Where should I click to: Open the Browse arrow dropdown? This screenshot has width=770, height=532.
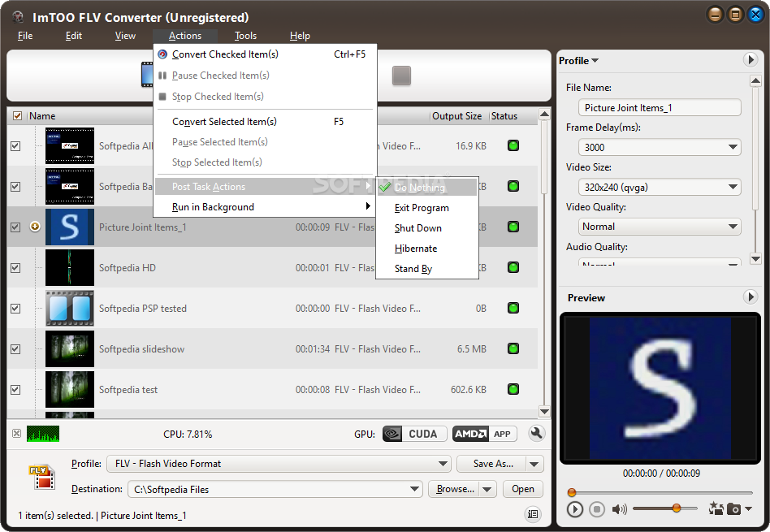[x=487, y=489]
